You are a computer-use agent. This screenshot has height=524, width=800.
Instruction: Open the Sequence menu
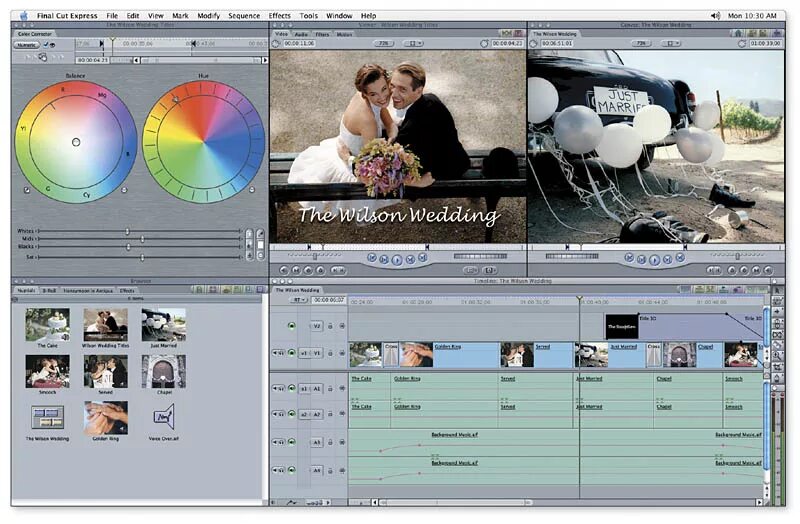244,16
